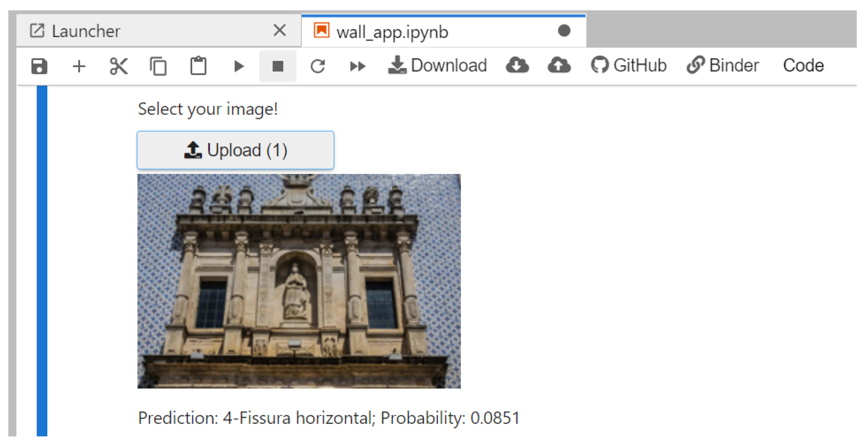Click the uploaded church facade image
The height and width of the screenshot is (447, 868).
[x=299, y=281]
